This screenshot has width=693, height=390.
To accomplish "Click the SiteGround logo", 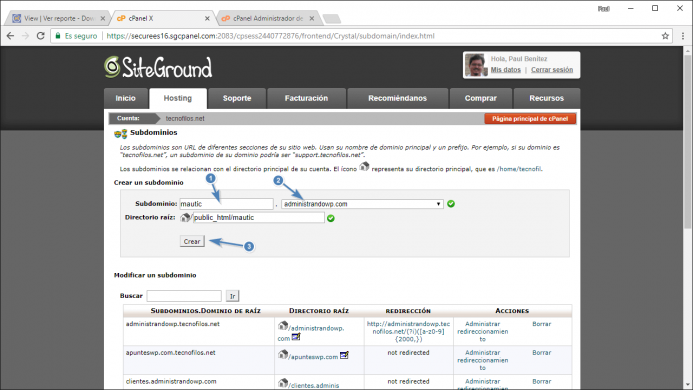I will (x=158, y=68).
